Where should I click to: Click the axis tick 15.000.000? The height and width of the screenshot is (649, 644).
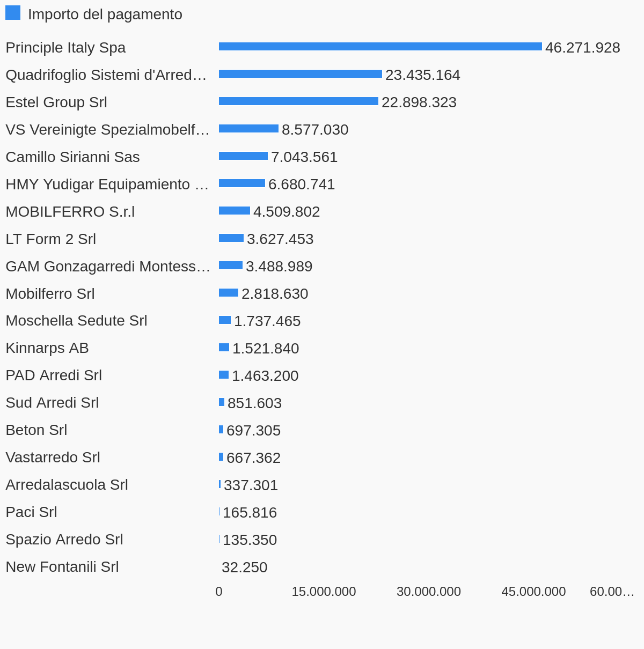[x=324, y=592]
